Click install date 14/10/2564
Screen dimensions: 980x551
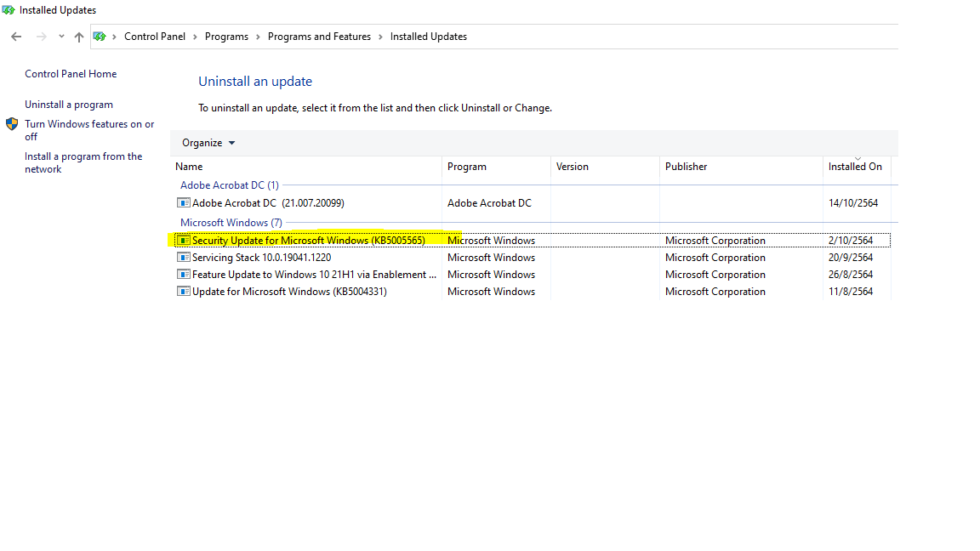pyautogui.click(x=853, y=203)
